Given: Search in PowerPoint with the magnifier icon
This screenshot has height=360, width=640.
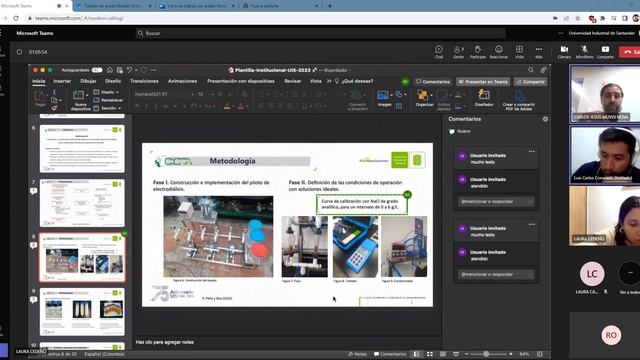Looking at the screenshot, I should tap(531, 70).
